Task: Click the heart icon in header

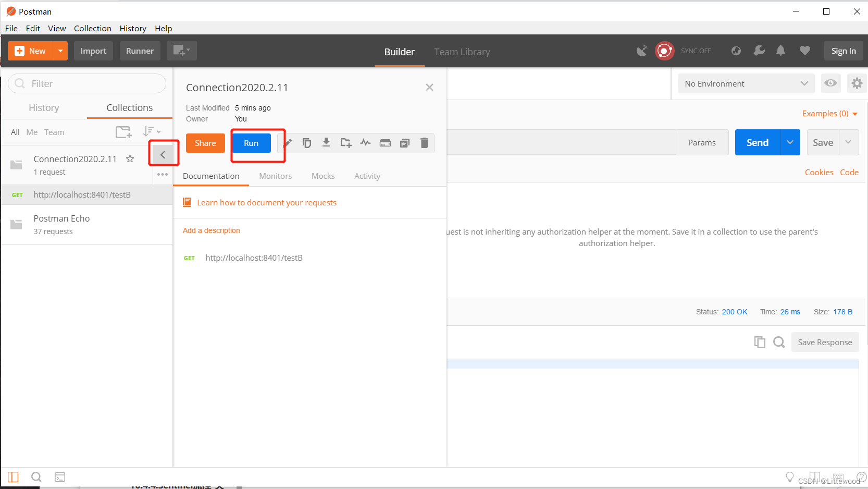Action: [805, 51]
